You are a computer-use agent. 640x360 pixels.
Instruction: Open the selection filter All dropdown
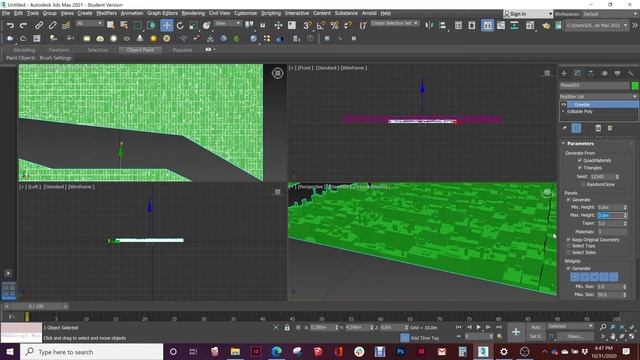click(89, 23)
